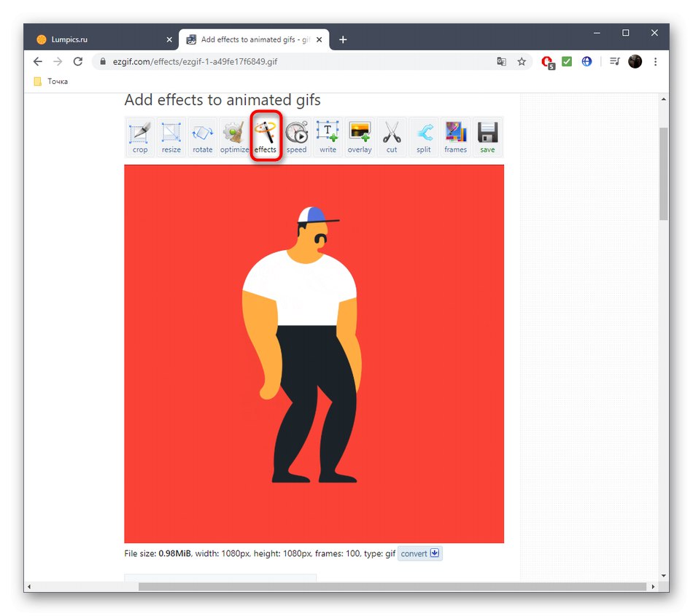Toggle the bookmark star for this page

(x=522, y=62)
